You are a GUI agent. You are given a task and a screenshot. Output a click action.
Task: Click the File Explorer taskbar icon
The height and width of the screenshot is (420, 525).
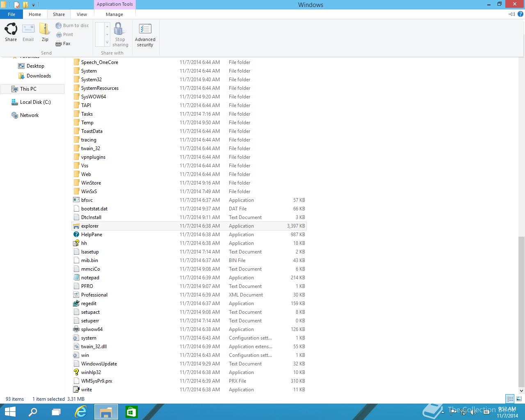106,412
